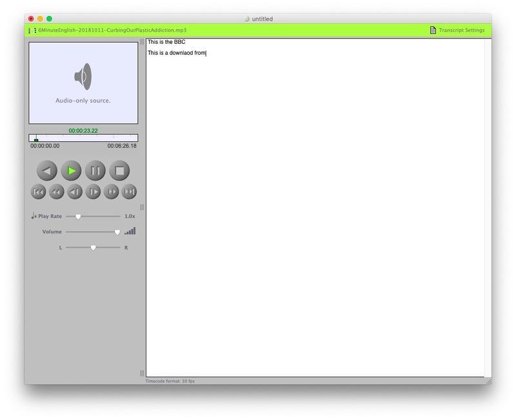Click the L-R balance slider handle
The image size is (516, 420).
tap(93, 248)
